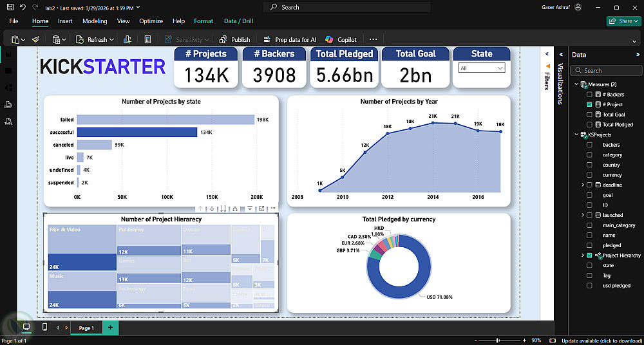Check the # Backers measure checkbox
This screenshot has width=644, height=345.
(x=589, y=95)
